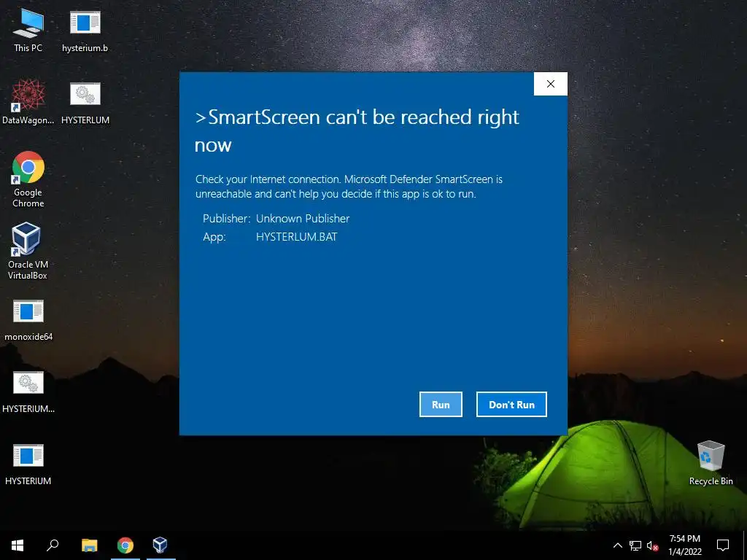Screen dimensions: 747x560
Task: Click the Run button in SmartScreen dialog
Action: pyautogui.click(x=441, y=404)
